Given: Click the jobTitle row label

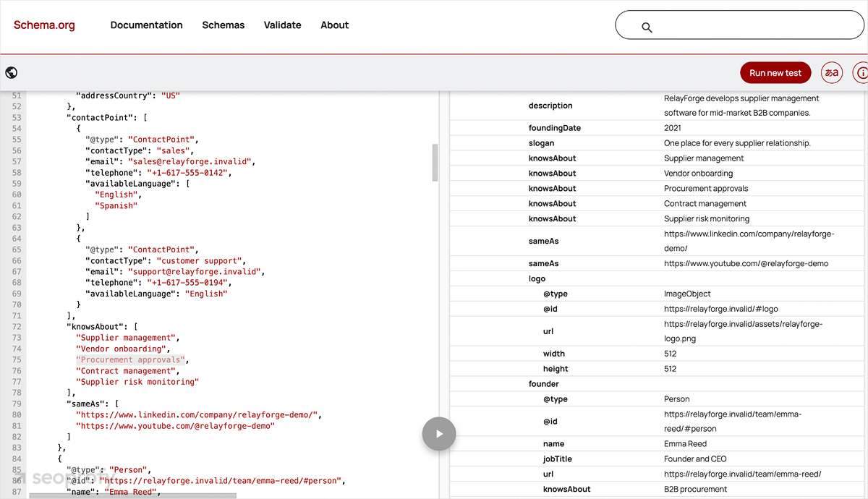Looking at the screenshot, I should pyautogui.click(x=558, y=459).
